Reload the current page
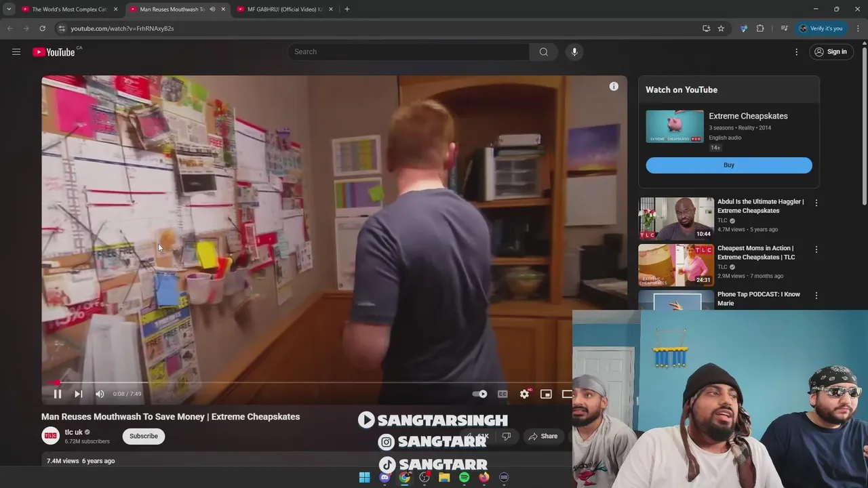Image resolution: width=868 pixels, height=488 pixels. (x=42, y=28)
